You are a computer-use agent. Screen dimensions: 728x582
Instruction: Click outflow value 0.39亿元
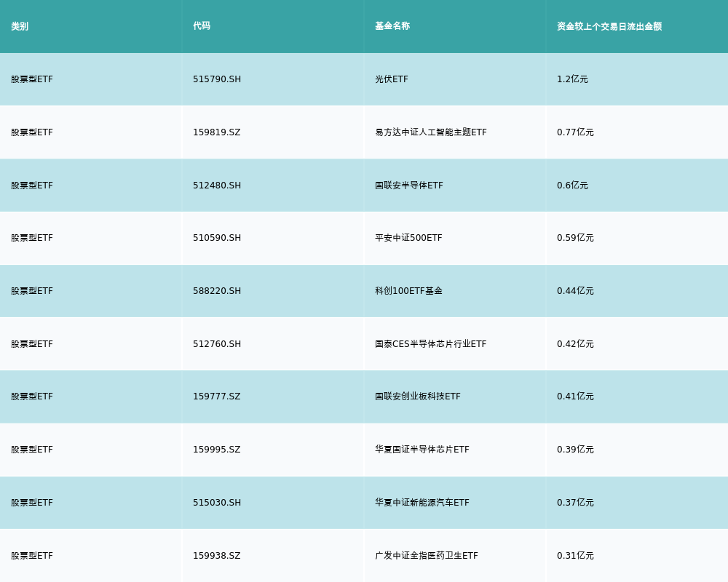point(575,450)
